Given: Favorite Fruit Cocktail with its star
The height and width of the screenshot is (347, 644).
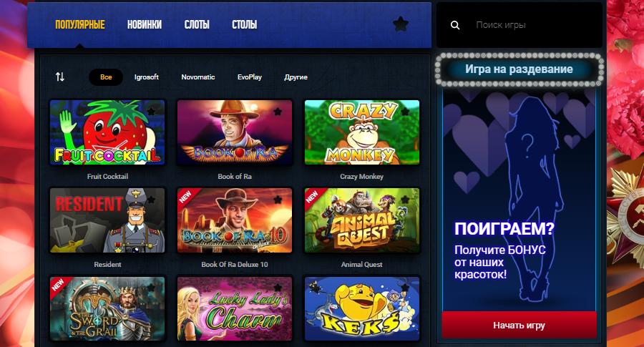Looking at the screenshot, I should coord(151,111).
